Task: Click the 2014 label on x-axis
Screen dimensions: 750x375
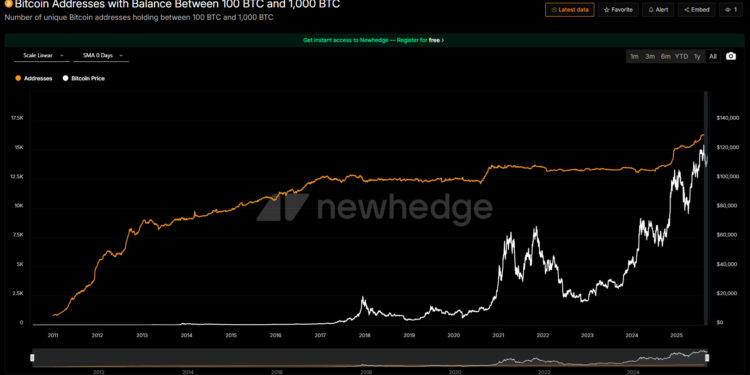Action: tap(186, 335)
